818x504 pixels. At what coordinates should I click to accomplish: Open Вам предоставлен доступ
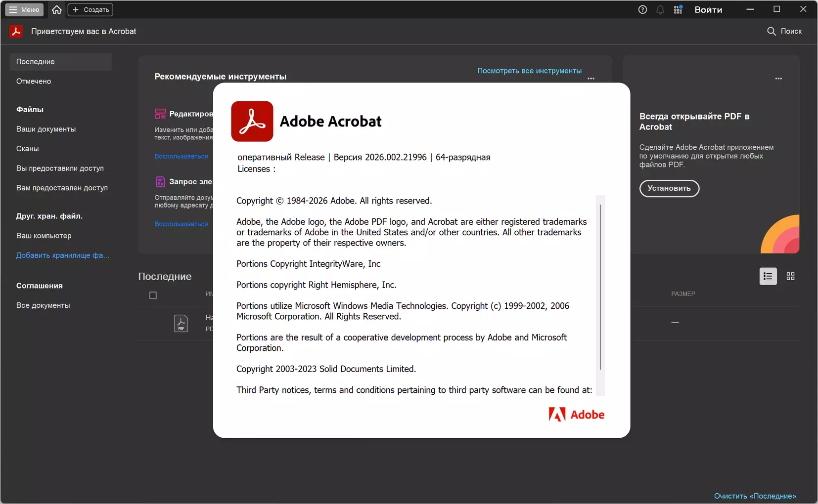(62, 188)
